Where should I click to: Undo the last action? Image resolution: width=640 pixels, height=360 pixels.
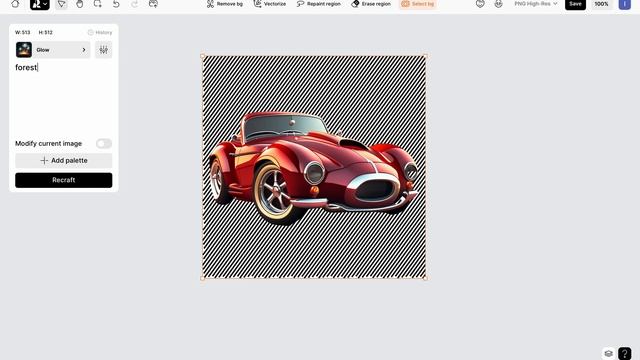coord(116,4)
